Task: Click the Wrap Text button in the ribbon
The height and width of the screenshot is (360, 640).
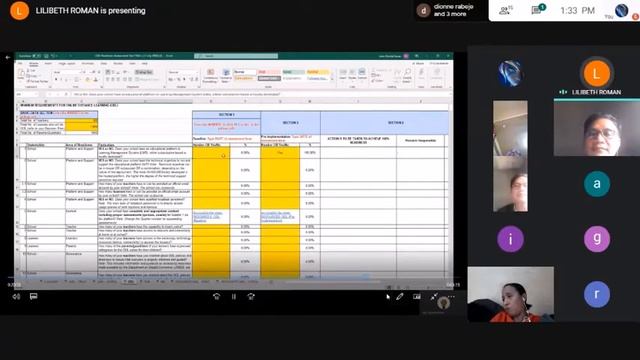Action: click(144, 72)
